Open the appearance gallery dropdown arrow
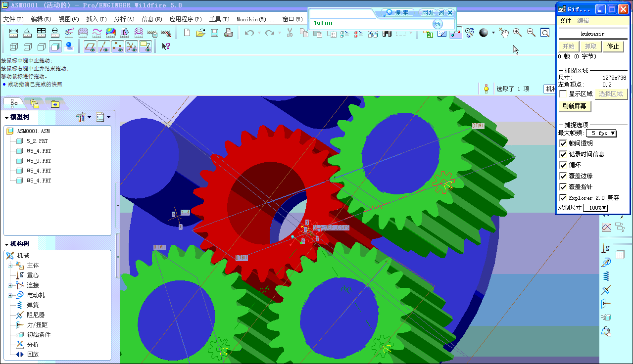The height and width of the screenshot is (364, 633). click(x=493, y=33)
